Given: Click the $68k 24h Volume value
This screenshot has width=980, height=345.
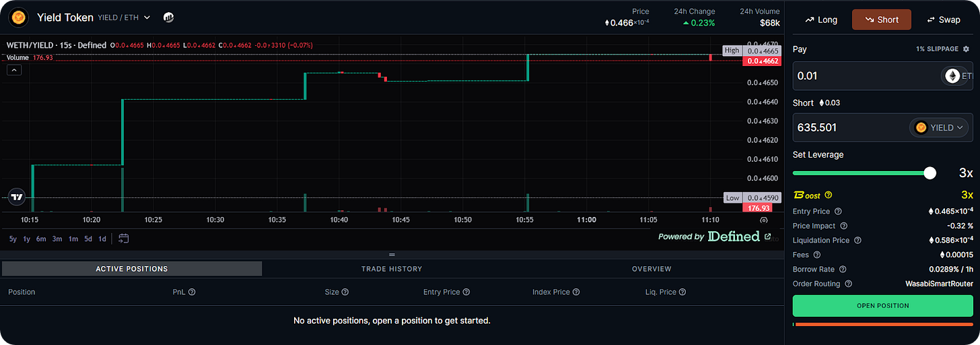Looking at the screenshot, I should [770, 23].
